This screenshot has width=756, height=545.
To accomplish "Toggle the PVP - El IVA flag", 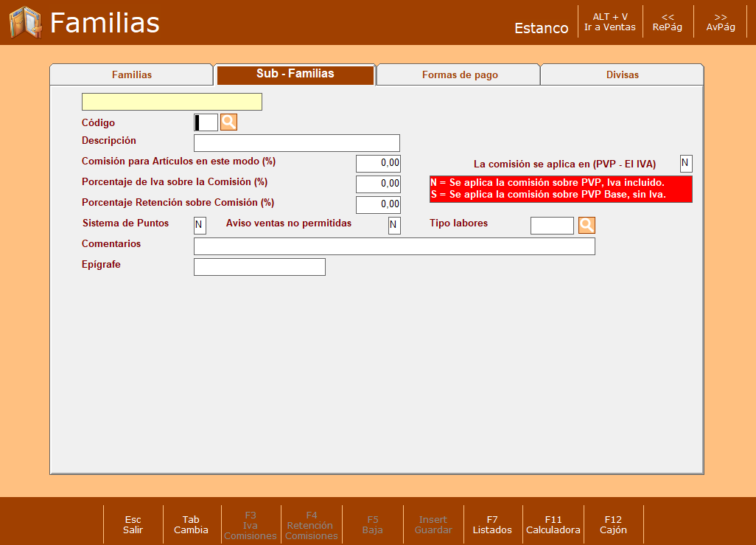I will (686, 164).
